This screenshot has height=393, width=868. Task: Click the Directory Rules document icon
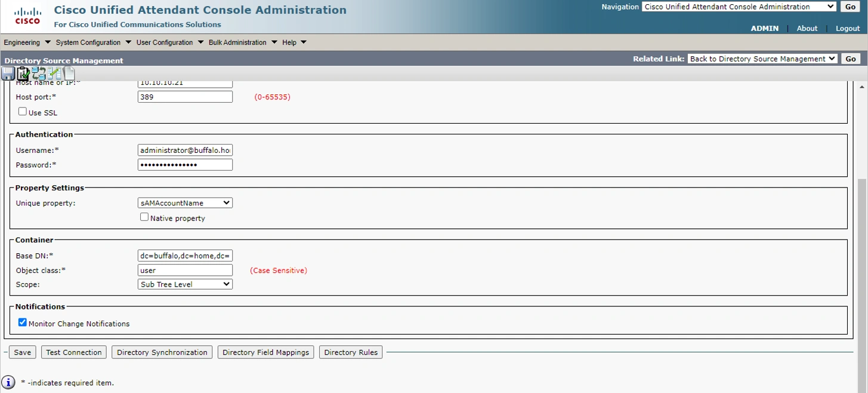69,73
